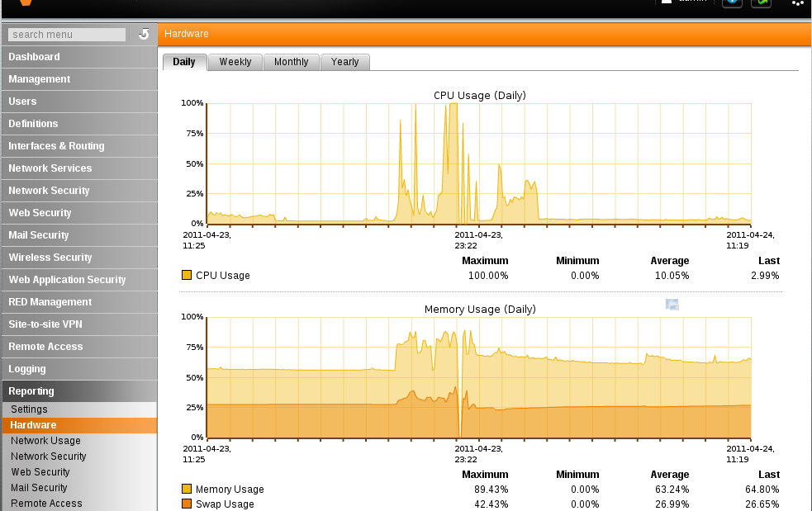Expand the Network Security menu section
Screen dimensions: 812x511
click(x=49, y=191)
